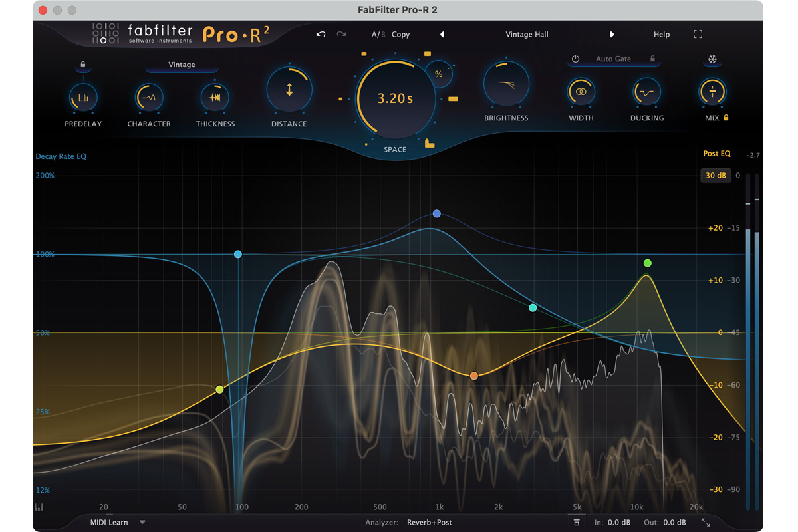Select the yellow-green Post EQ node near 80 Hz
Image resolution: width=798 pixels, height=532 pixels.
point(219,389)
